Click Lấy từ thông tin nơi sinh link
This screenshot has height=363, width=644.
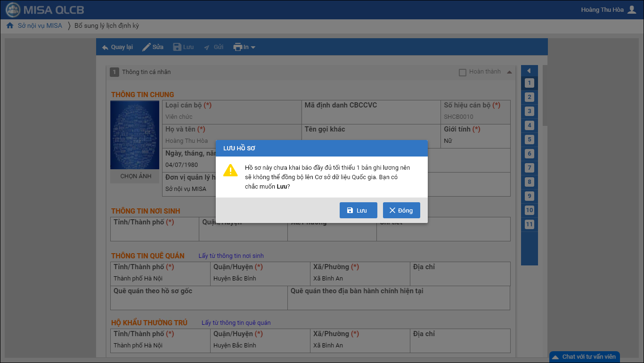click(x=231, y=256)
